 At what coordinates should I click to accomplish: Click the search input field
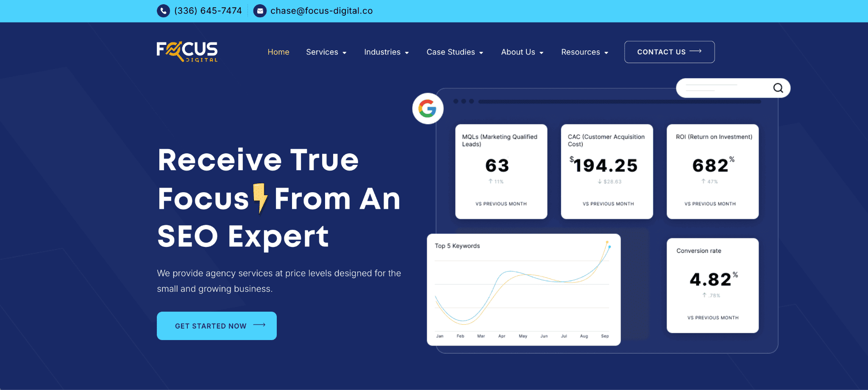pyautogui.click(x=733, y=88)
